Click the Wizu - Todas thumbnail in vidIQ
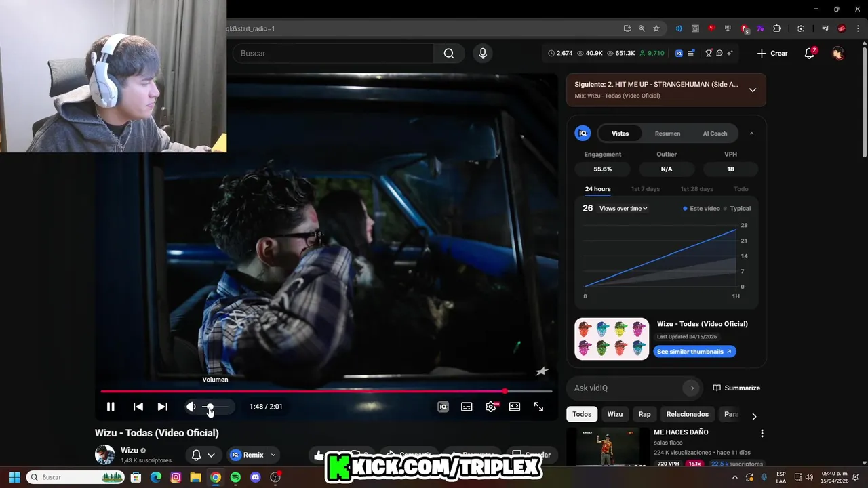 coord(612,339)
